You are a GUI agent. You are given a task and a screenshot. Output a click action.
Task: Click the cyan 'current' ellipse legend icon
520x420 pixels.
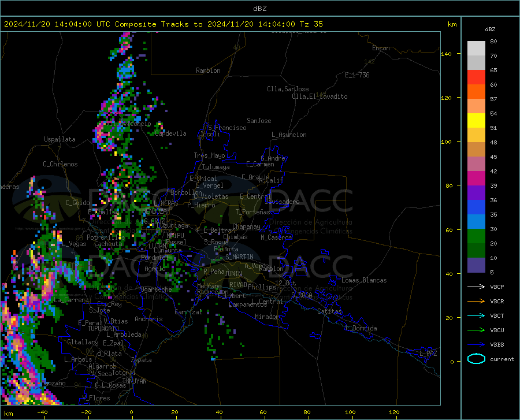[476, 359]
